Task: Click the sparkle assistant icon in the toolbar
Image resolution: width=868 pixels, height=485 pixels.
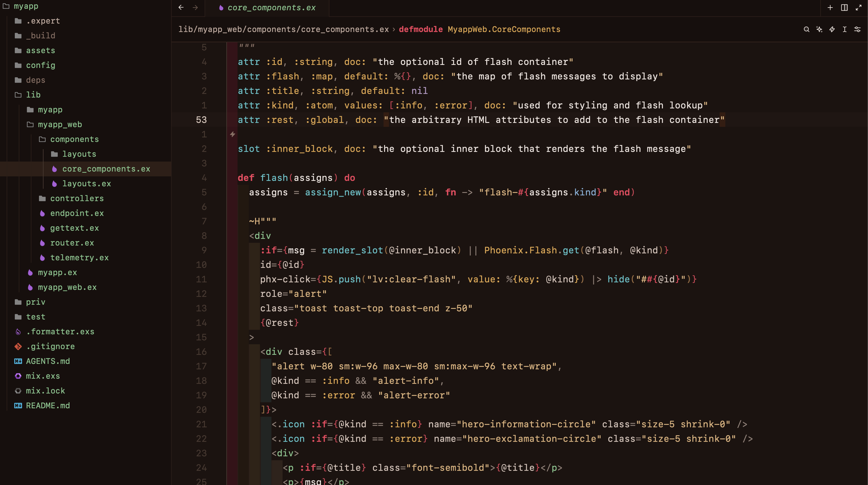Action: [819, 29]
